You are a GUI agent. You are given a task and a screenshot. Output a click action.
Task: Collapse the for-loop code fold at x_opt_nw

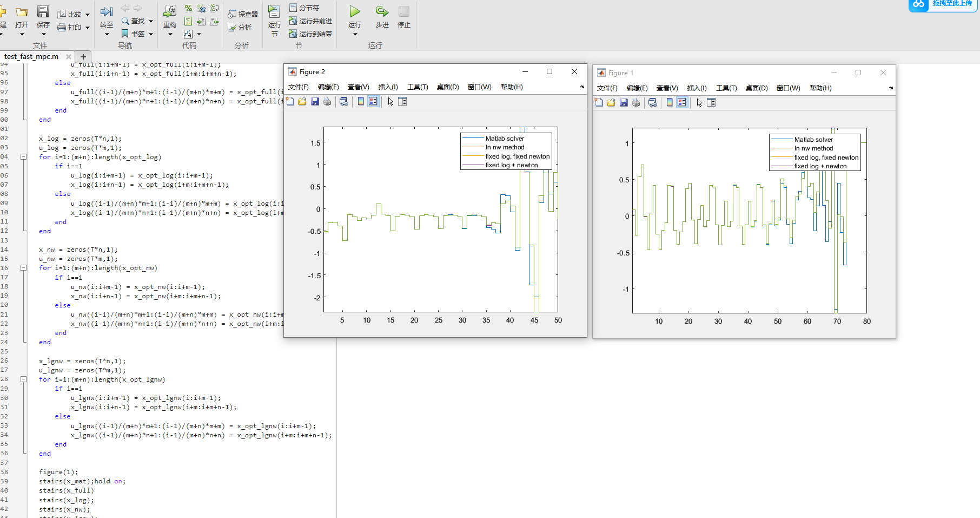(x=23, y=268)
